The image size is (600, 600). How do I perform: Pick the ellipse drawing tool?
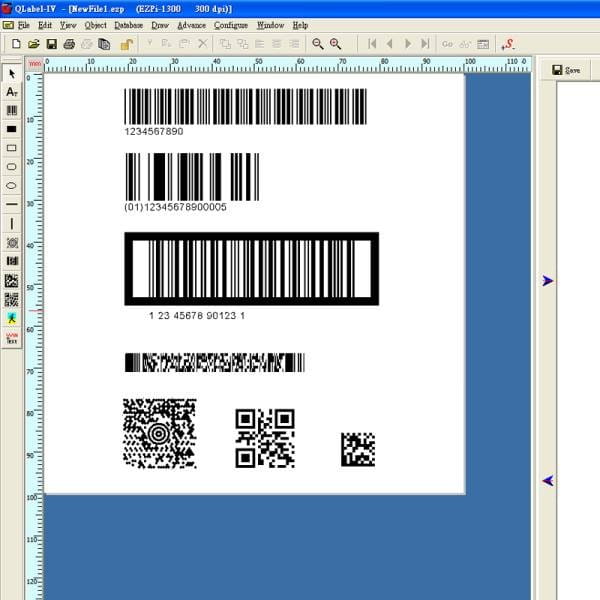[x=12, y=185]
